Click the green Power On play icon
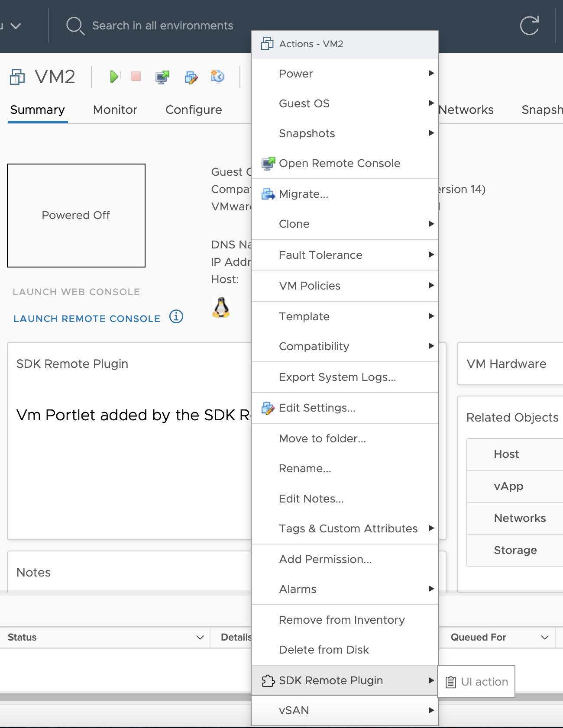Viewport: 563px width, 728px height. 114,77
